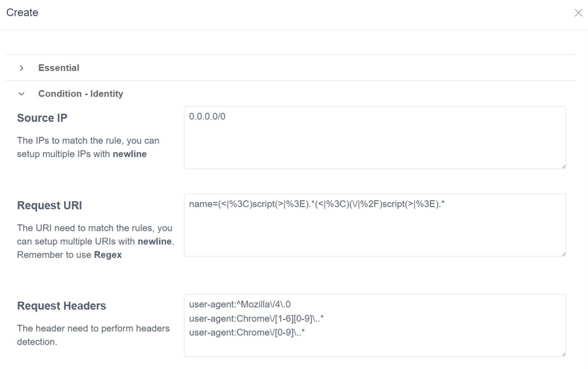The image size is (588, 369).
Task: Expand the Essential section chevron
Action: pyautogui.click(x=21, y=68)
